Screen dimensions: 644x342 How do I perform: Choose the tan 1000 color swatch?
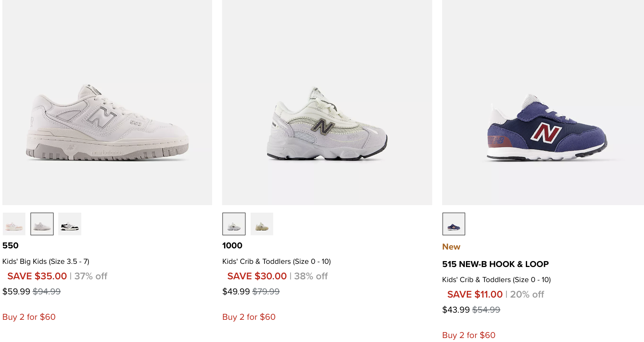(x=262, y=224)
